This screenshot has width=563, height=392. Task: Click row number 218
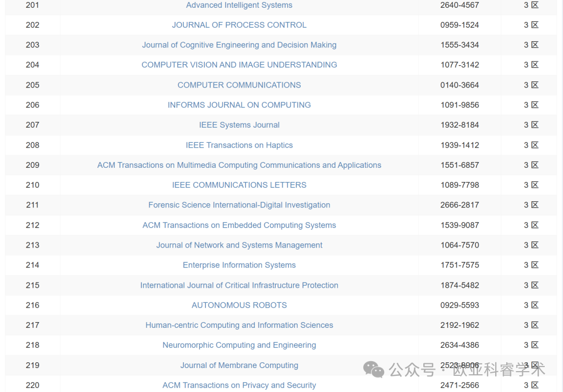pyautogui.click(x=32, y=345)
